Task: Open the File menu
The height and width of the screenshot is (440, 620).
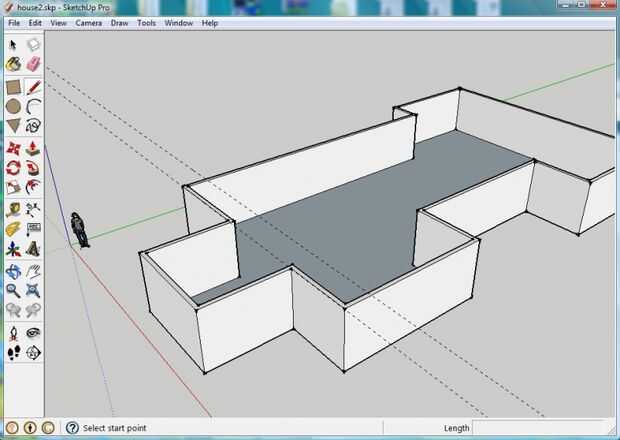Action: 14,23
